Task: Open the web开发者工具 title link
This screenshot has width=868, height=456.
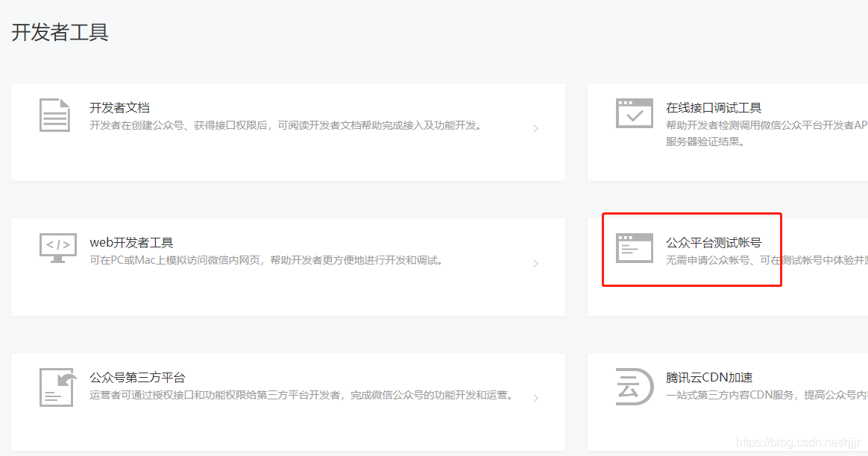Action: (x=132, y=242)
